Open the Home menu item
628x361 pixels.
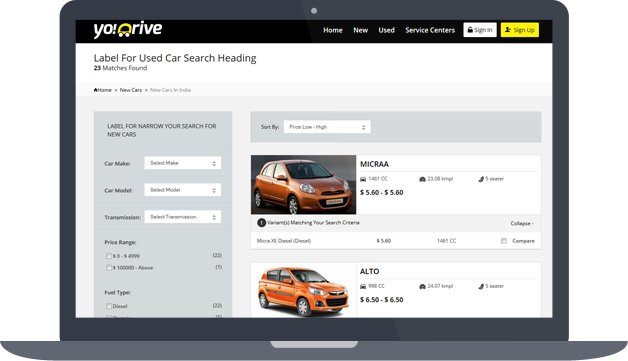333,30
